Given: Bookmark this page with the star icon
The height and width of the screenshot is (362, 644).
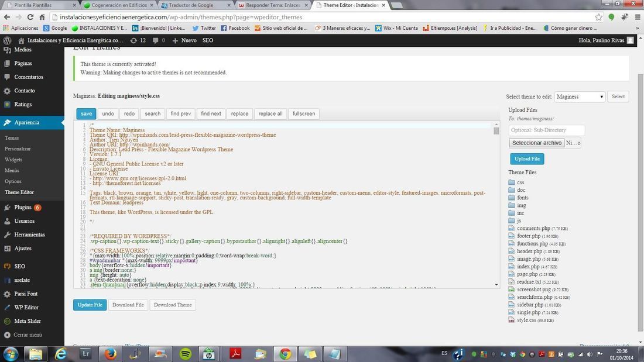Looking at the screenshot, I should 599,17.
